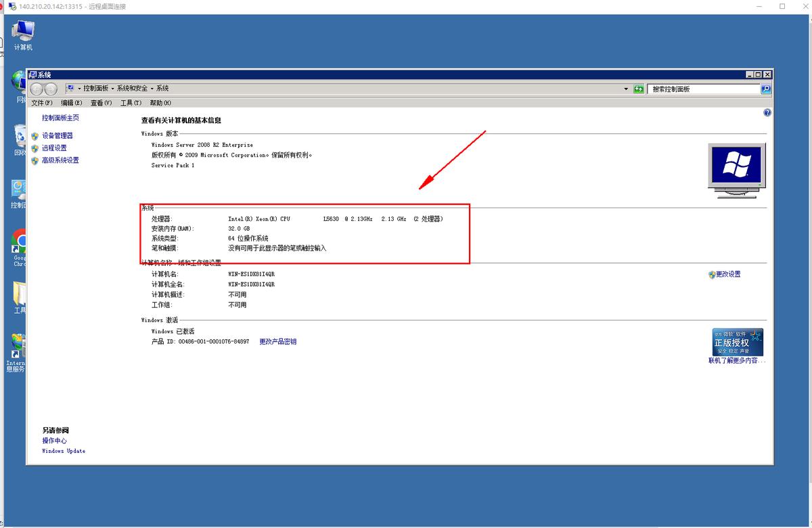
Task: Open the address bar history dropdown arrow
Action: [x=626, y=89]
